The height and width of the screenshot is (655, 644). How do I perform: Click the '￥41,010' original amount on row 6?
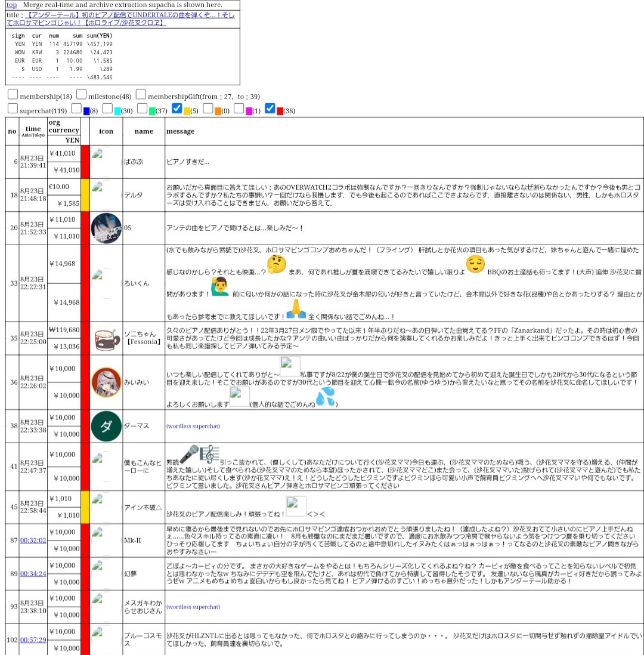coord(63,153)
